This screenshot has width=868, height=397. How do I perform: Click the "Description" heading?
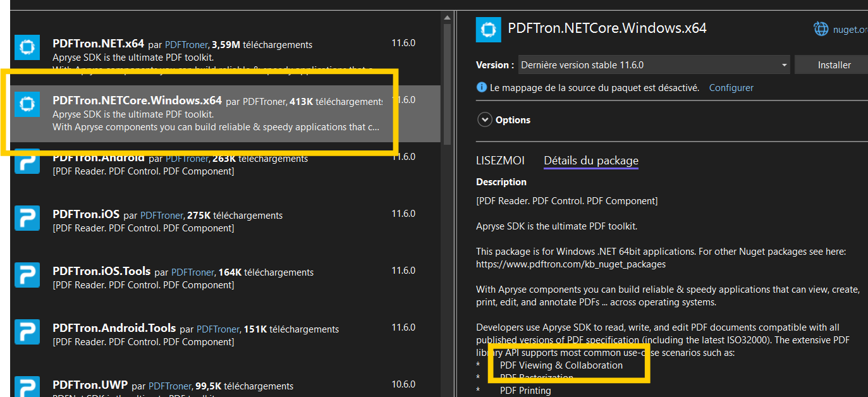501,182
